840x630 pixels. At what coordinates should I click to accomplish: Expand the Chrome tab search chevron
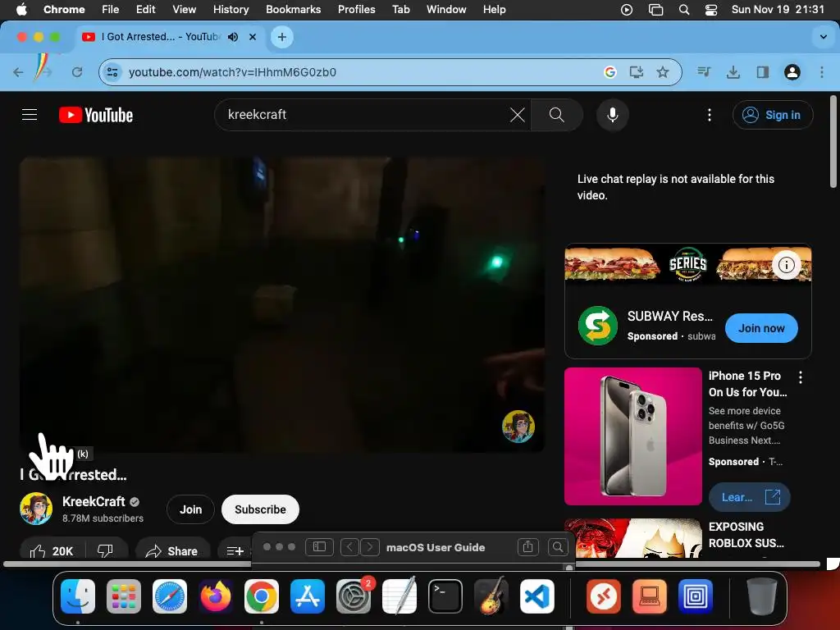(x=824, y=37)
